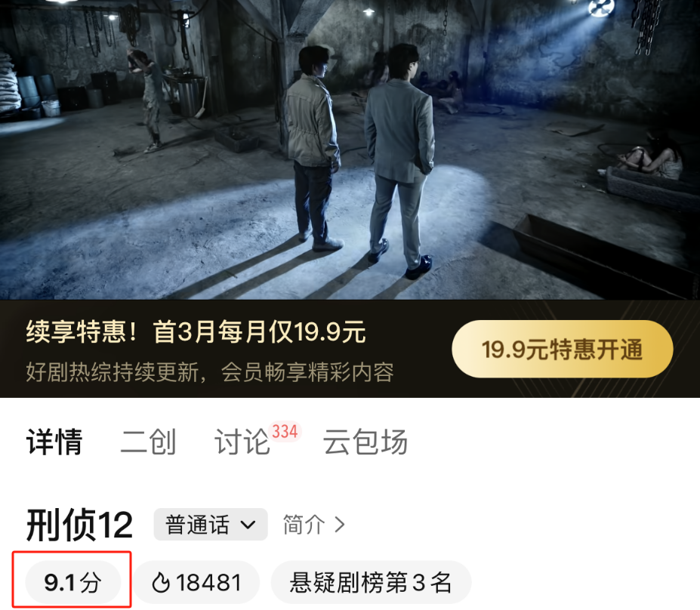Expand the 普通话 language dropdown

click(x=211, y=525)
